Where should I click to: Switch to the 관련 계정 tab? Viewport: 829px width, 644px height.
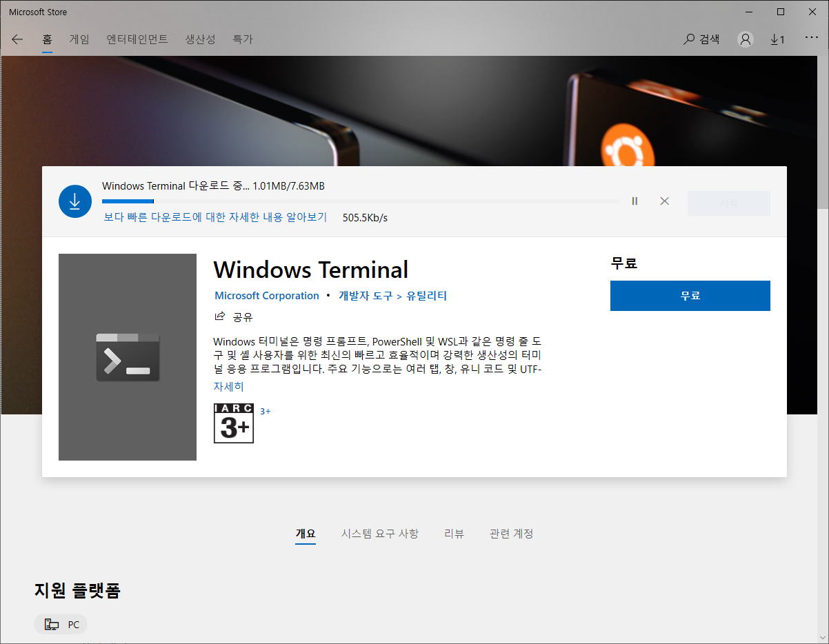[x=512, y=534]
